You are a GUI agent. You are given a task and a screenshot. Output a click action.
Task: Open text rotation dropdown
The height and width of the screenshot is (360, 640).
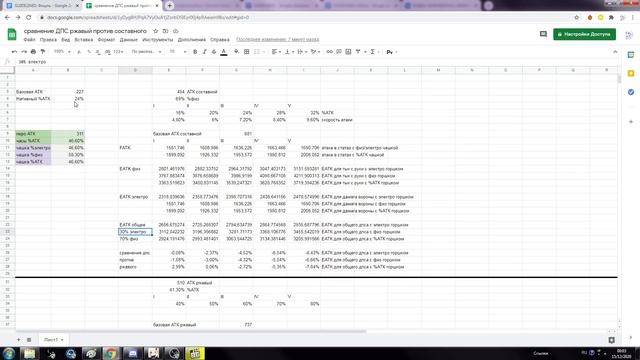315,52
